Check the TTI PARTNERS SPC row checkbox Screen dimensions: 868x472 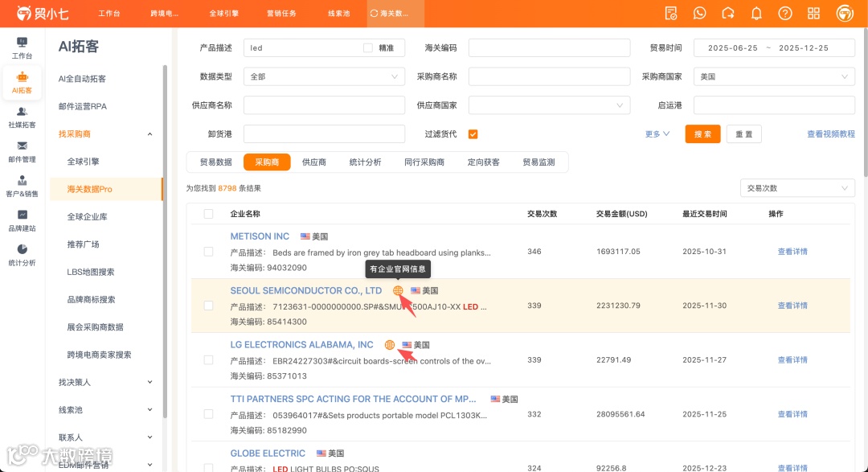pos(208,414)
